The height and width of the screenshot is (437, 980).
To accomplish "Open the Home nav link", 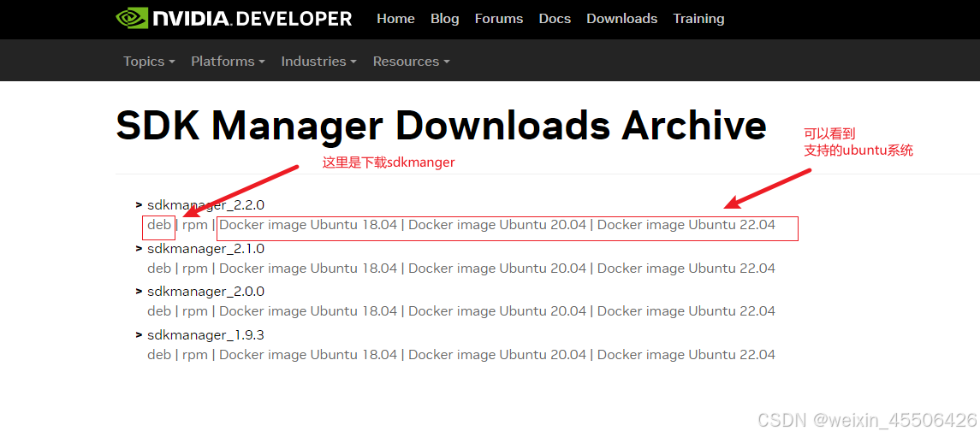I will (x=395, y=19).
